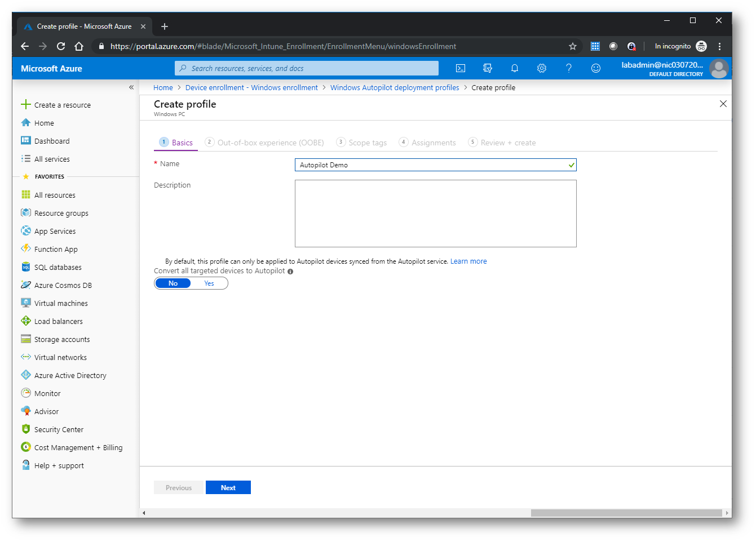Click the Security Center shield icon
756x542 pixels.
[x=26, y=429]
